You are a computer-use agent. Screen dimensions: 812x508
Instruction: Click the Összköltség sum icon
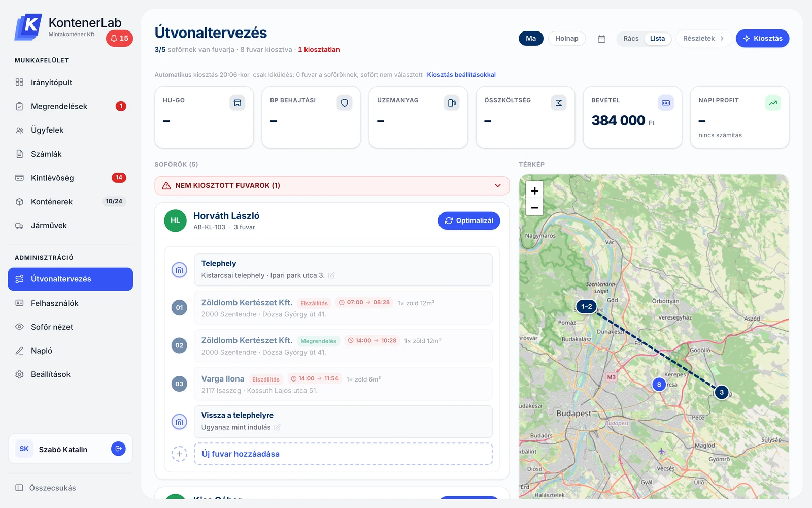tap(559, 103)
